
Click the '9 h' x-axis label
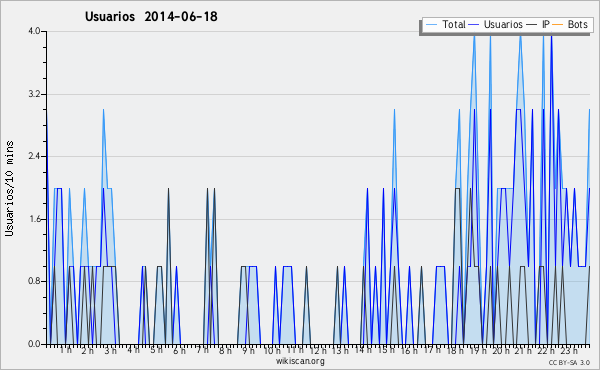coord(248,350)
